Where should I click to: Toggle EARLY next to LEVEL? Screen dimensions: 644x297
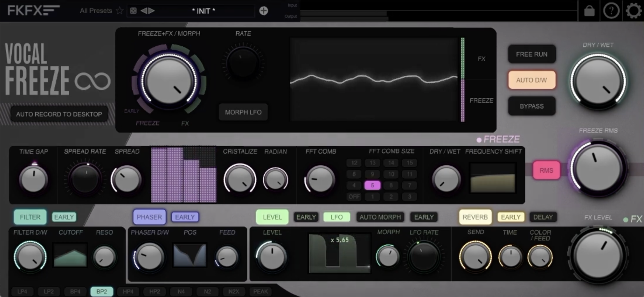[306, 217]
